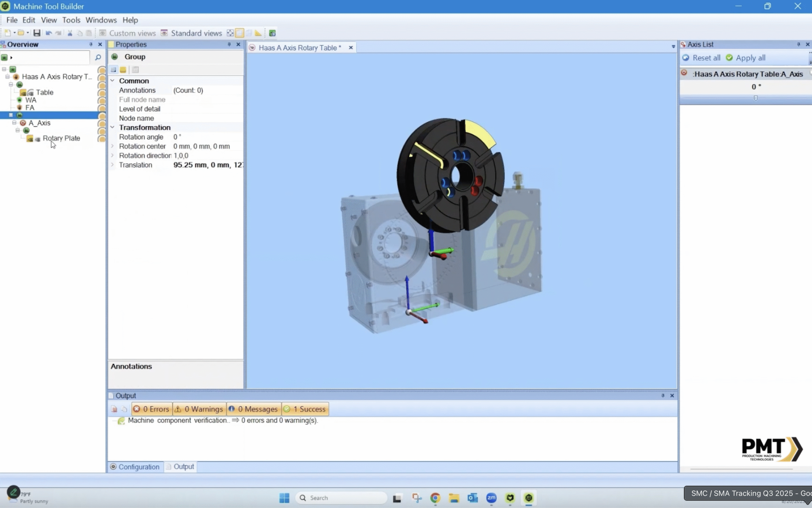Pin the Overview panel with pushpin icon

click(91, 44)
